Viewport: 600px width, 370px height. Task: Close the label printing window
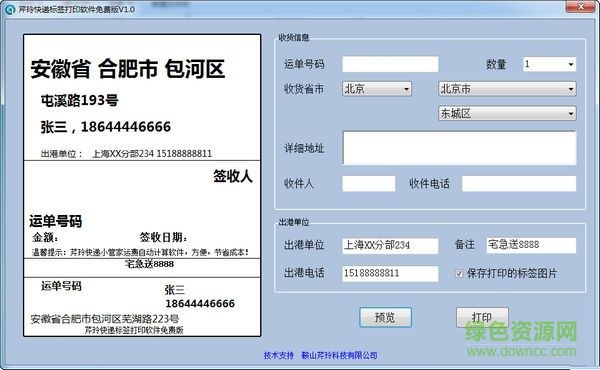tap(580, 7)
